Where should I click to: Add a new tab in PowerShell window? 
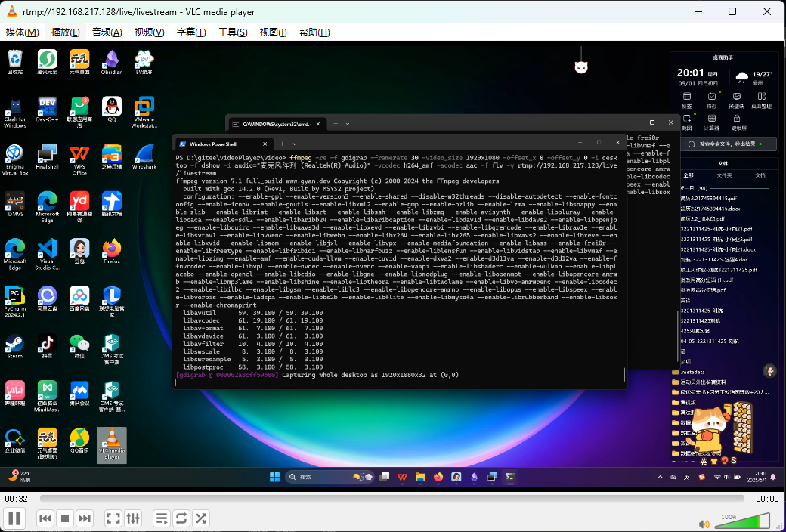(x=282, y=144)
